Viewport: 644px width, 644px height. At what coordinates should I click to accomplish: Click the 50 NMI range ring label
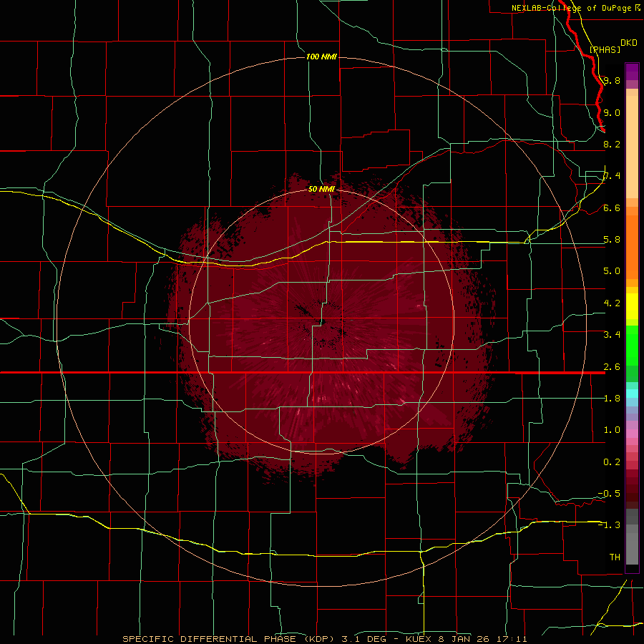point(321,189)
